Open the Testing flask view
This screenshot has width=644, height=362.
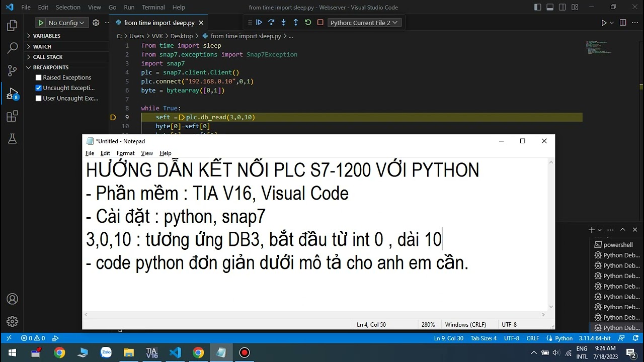[12, 139]
